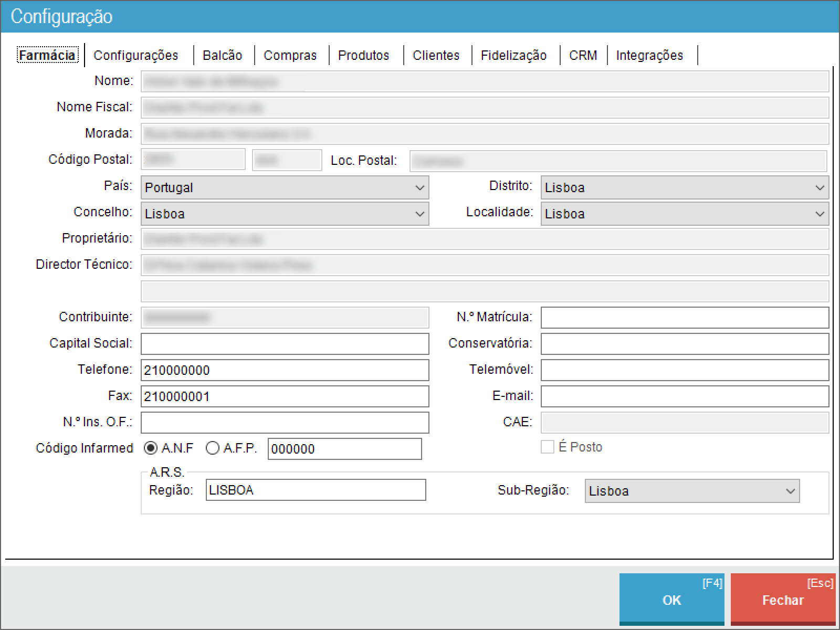Open the Balcão tab
This screenshot has height=630, width=840.
(x=223, y=55)
